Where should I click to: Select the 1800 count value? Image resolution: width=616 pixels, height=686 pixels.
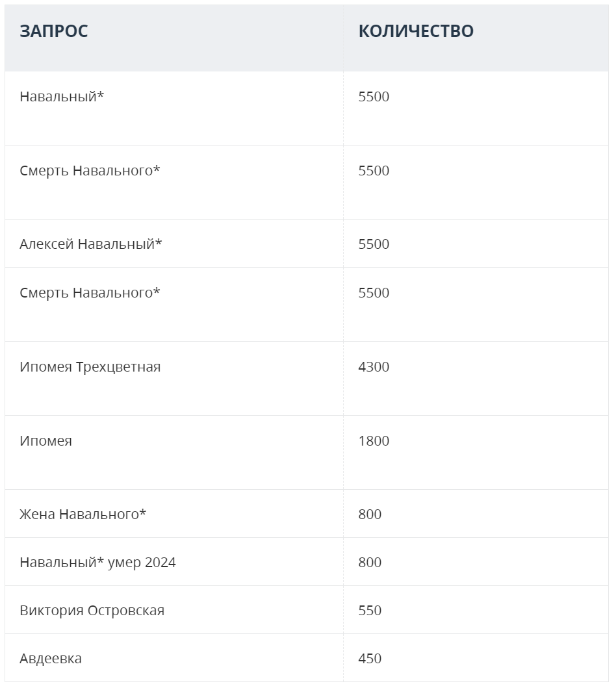tap(374, 441)
